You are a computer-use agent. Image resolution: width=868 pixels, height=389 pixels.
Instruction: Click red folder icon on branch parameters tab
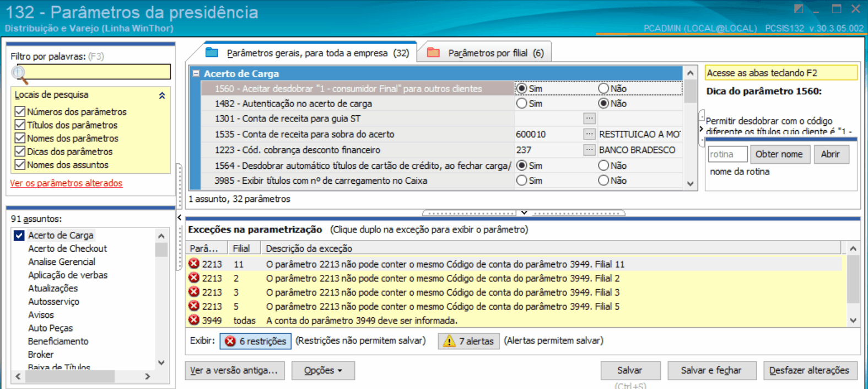tap(433, 52)
